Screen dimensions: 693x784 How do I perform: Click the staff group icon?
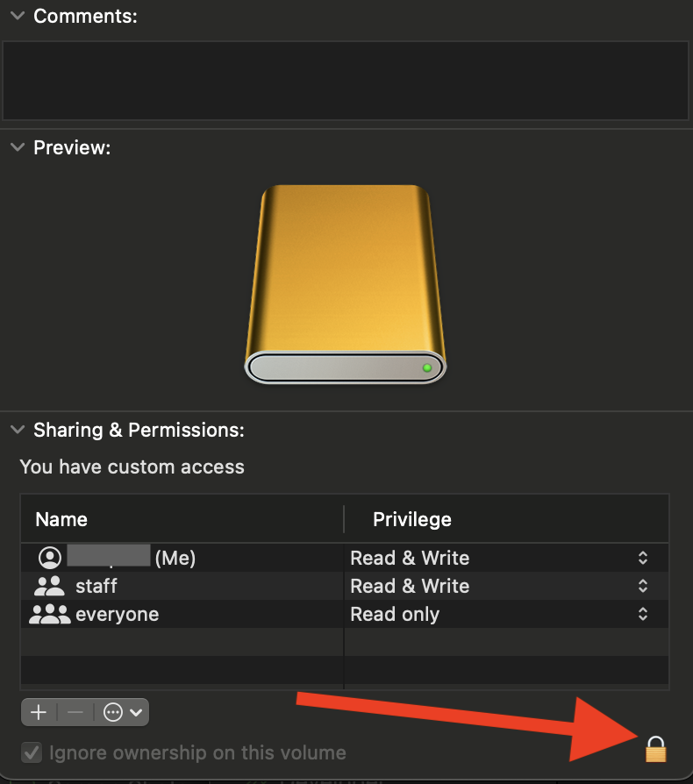click(49, 586)
